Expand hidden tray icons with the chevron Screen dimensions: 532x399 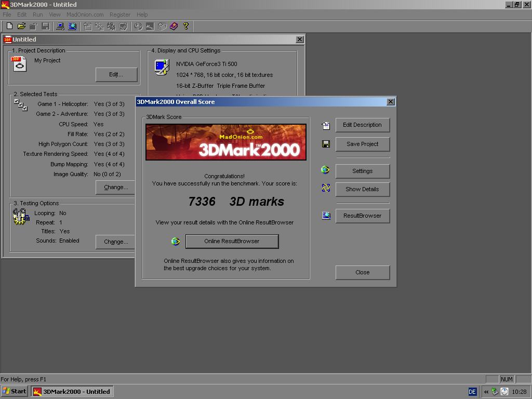[486, 392]
